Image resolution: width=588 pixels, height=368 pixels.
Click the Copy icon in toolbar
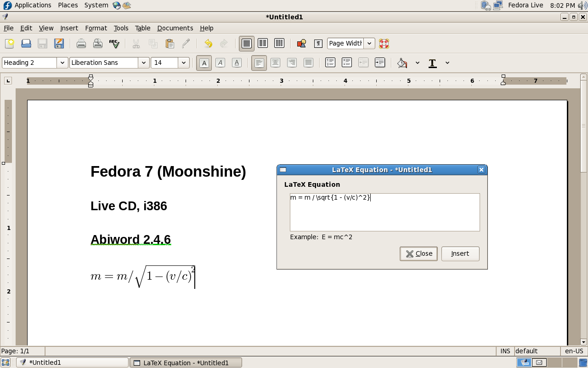(x=153, y=44)
